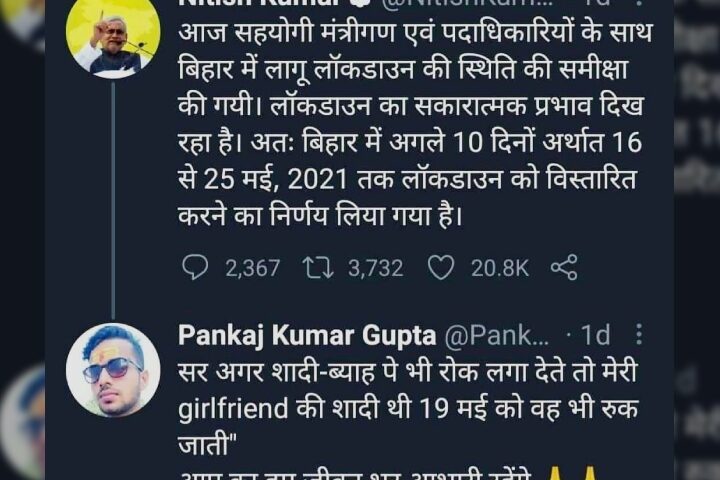The height and width of the screenshot is (480, 720).
Task: Open Pankaj Kumar Gupta's profile picture
Action: coord(113,370)
